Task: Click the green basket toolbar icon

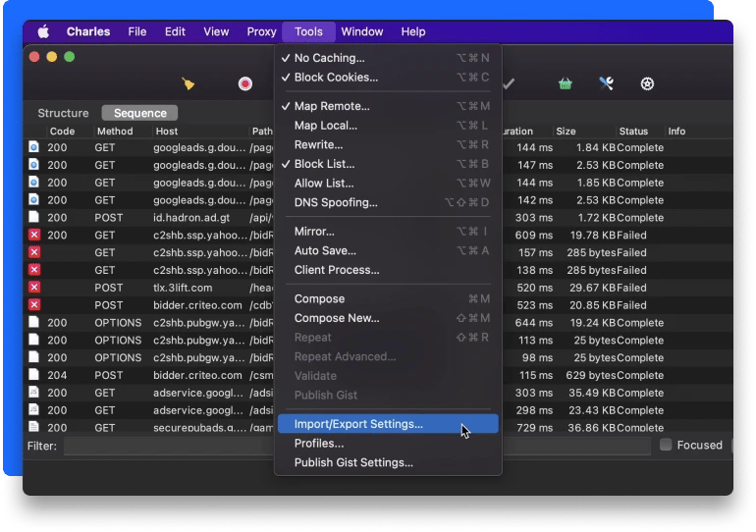Action: [x=566, y=83]
